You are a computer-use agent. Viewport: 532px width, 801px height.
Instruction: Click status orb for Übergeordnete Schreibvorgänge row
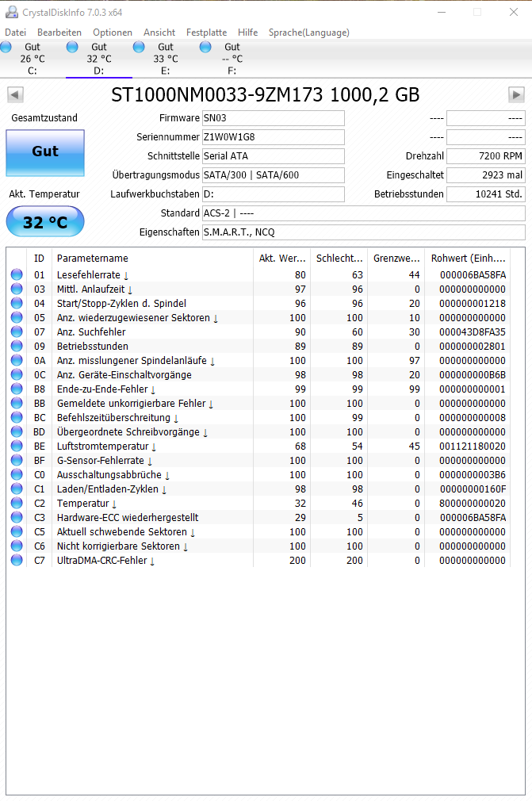click(x=17, y=431)
